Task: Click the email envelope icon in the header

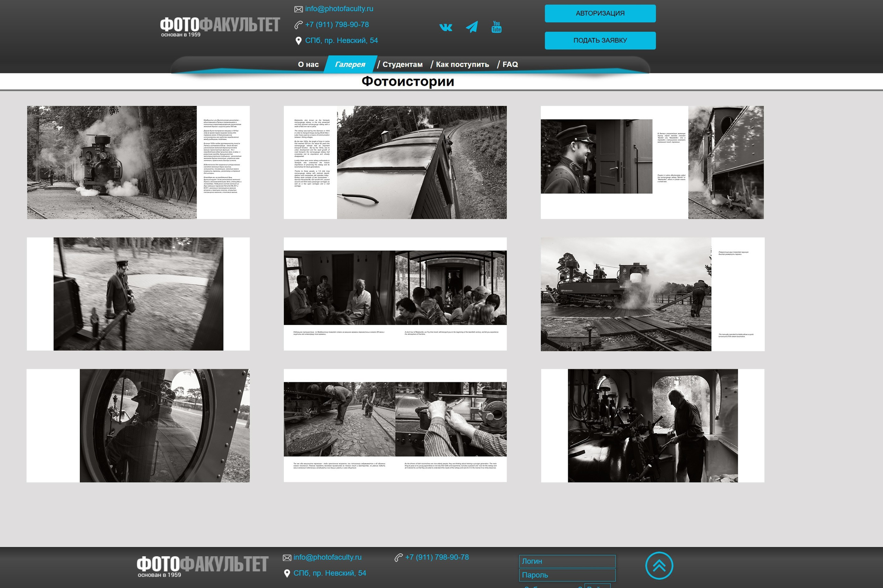Action: 298,8
